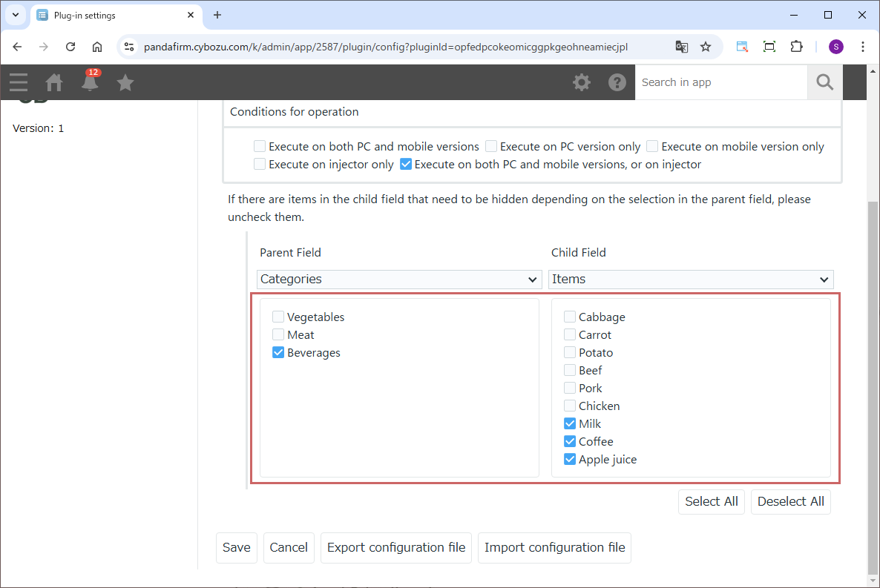Check the Vegetables checkbox
Image resolution: width=880 pixels, height=588 pixels.
pos(279,317)
